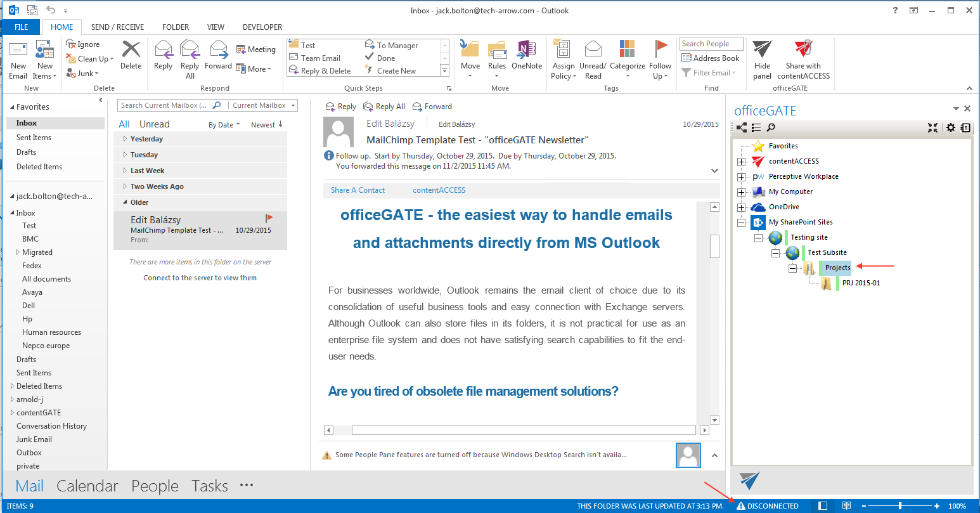Expand the Two Weeks Ago group
Image resolution: width=980 pixels, height=513 pixels.
pos(125,186)
